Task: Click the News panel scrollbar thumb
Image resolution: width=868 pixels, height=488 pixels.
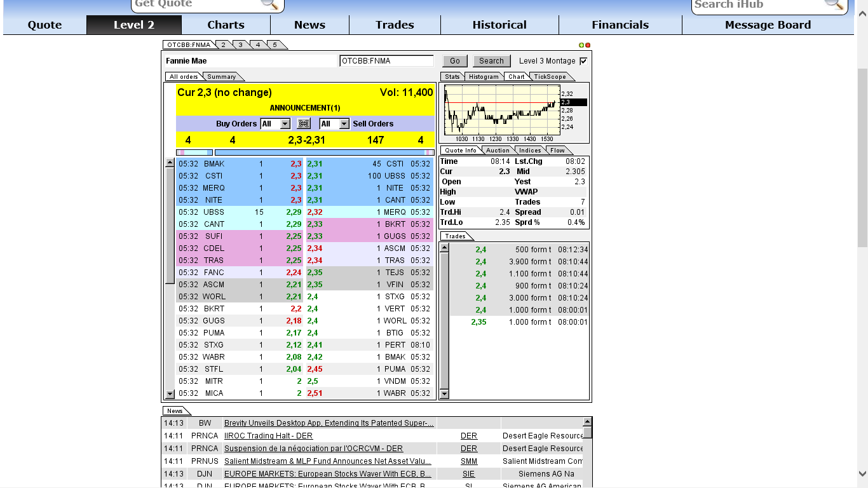Action: tap(588, 432)
